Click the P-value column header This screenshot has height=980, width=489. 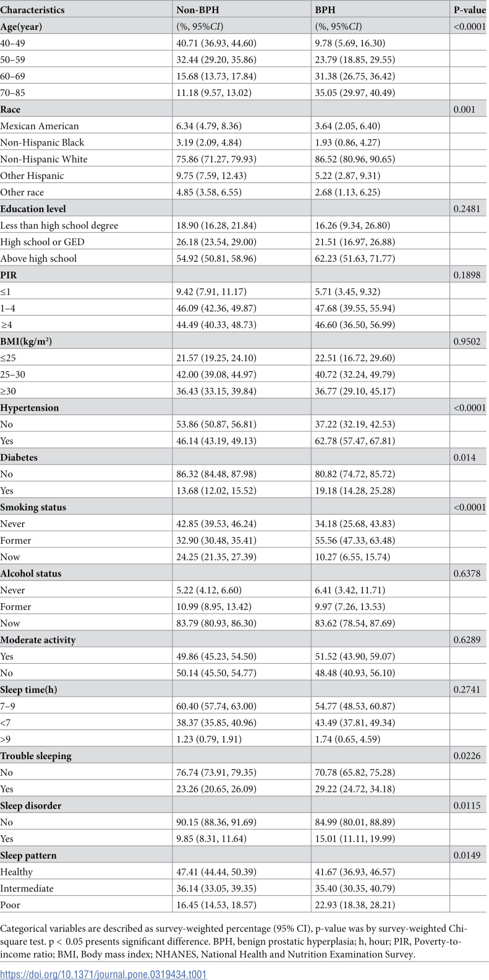(470, 10)
